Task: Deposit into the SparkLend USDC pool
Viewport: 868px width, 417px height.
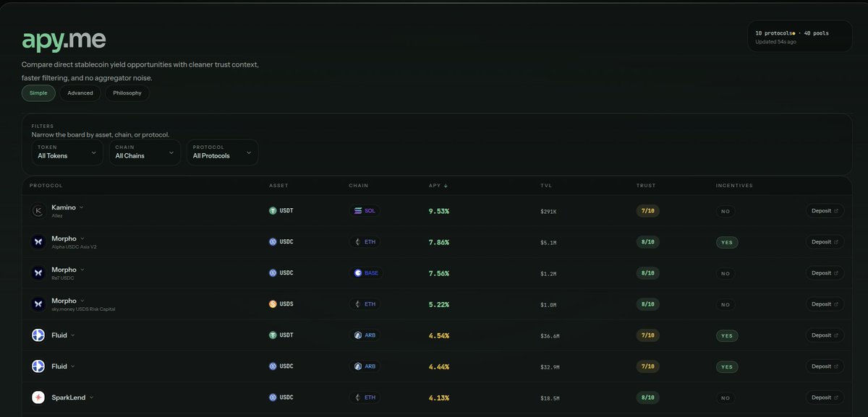Action: click(x=825, y=397)
